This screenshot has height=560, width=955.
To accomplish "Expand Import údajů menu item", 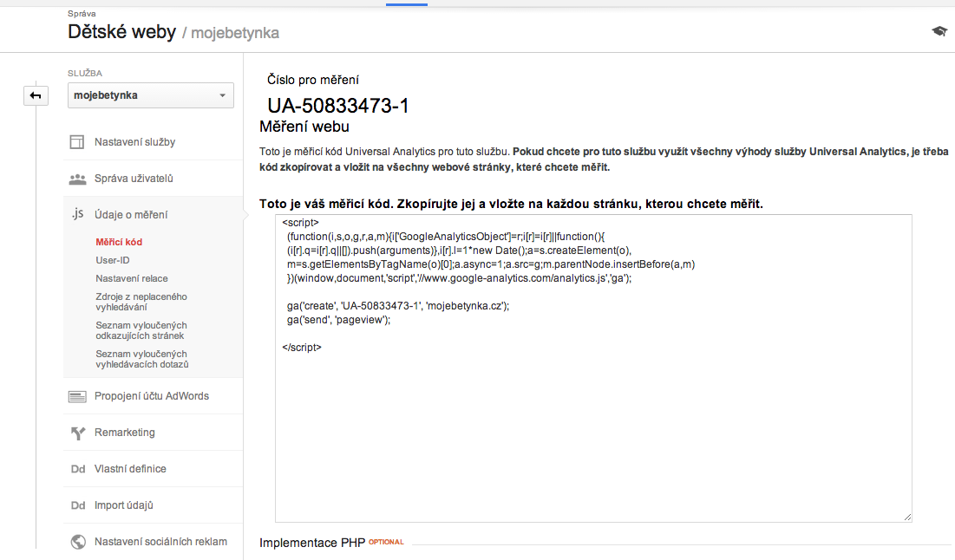I will tap(123, 505).
